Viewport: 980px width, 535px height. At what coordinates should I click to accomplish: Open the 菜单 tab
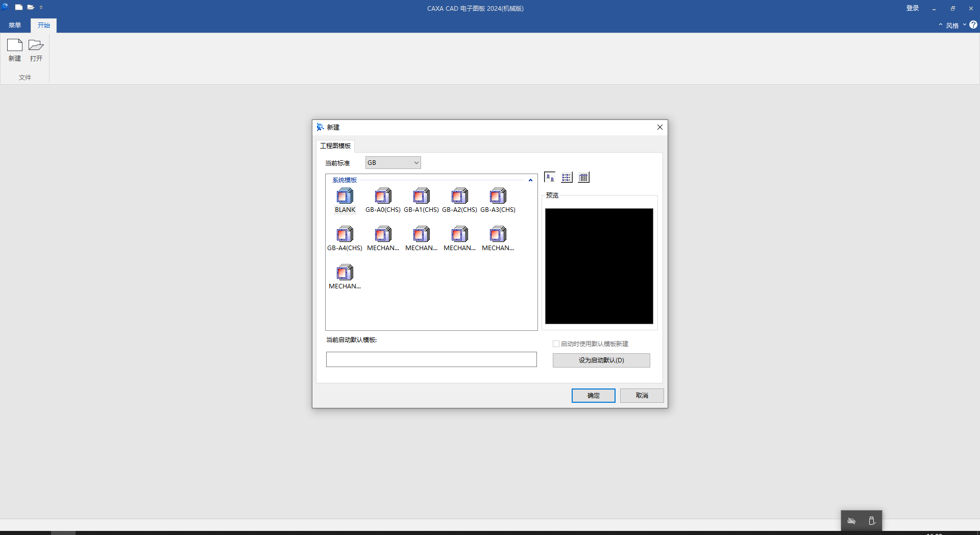click(15, 26)
